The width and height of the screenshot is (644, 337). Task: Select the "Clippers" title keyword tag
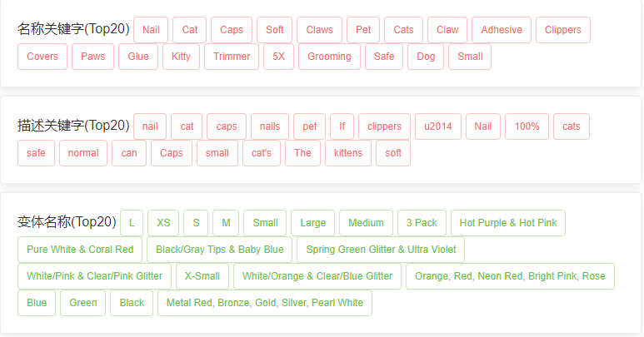coord(563,30)
